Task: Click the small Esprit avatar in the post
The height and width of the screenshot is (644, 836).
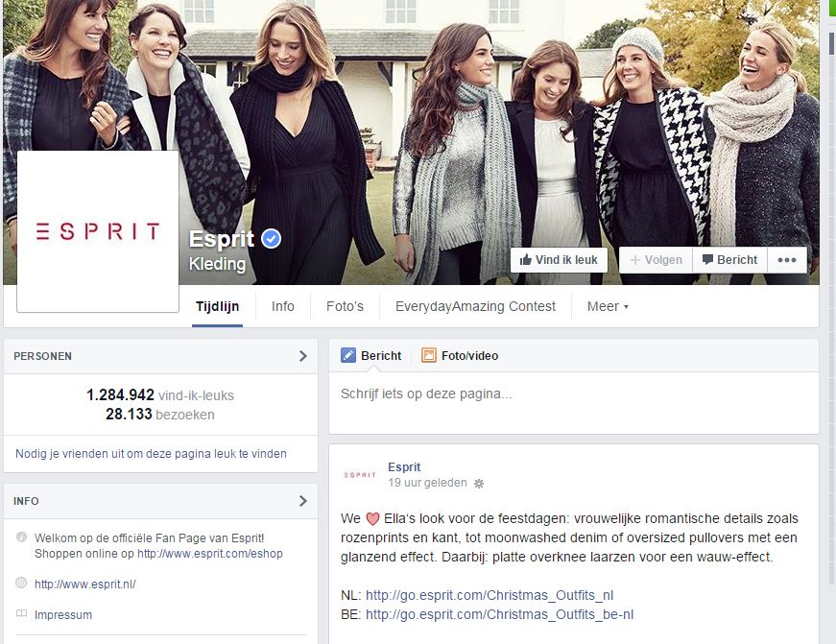Action: (x=360, y=474)
